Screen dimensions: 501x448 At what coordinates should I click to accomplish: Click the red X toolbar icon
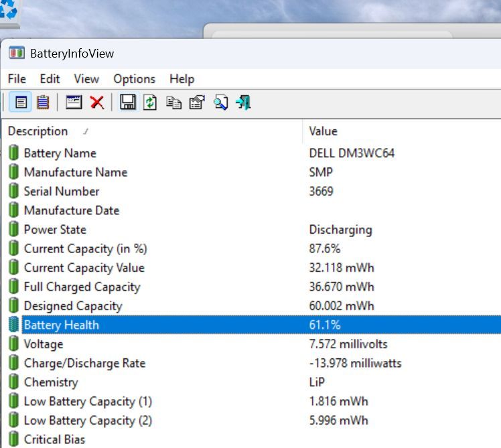[97, 102]
